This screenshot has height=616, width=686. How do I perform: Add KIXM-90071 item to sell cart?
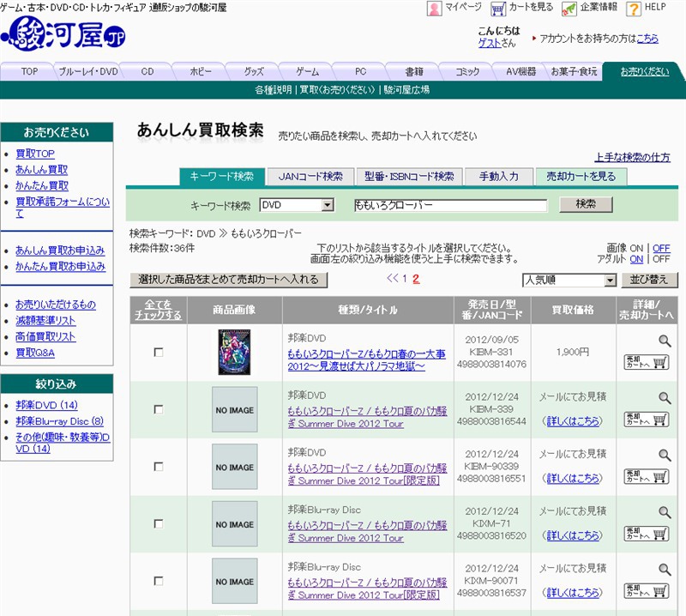(647, 591)
